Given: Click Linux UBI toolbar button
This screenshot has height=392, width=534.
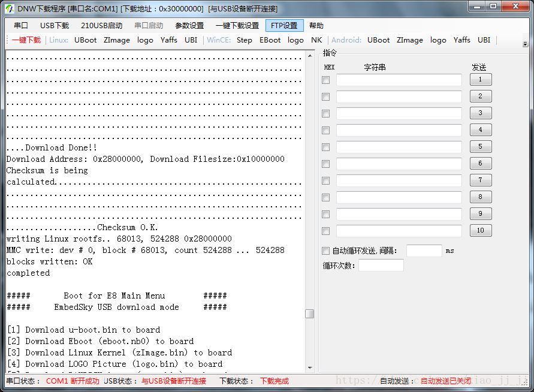Looking at the screenshot, I should pyautogui.click(x=191, y=40).
